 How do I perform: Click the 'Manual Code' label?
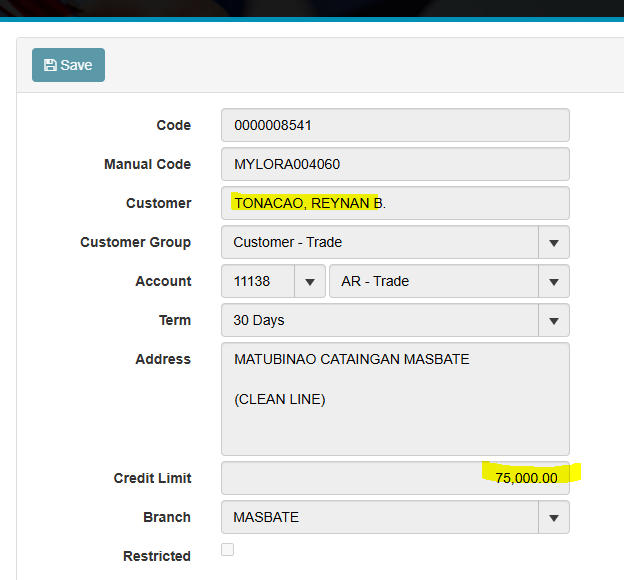coord(147,164)
